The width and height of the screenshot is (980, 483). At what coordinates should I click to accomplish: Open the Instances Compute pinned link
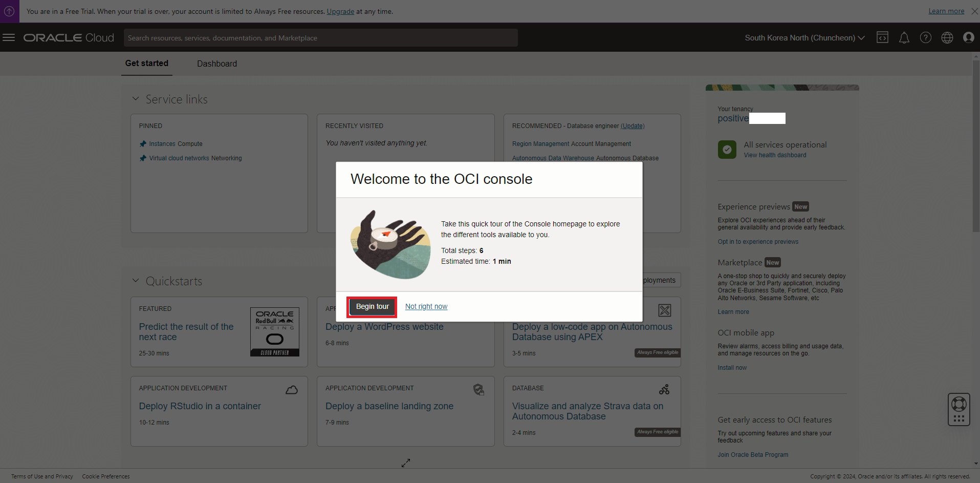pos(176,144)
